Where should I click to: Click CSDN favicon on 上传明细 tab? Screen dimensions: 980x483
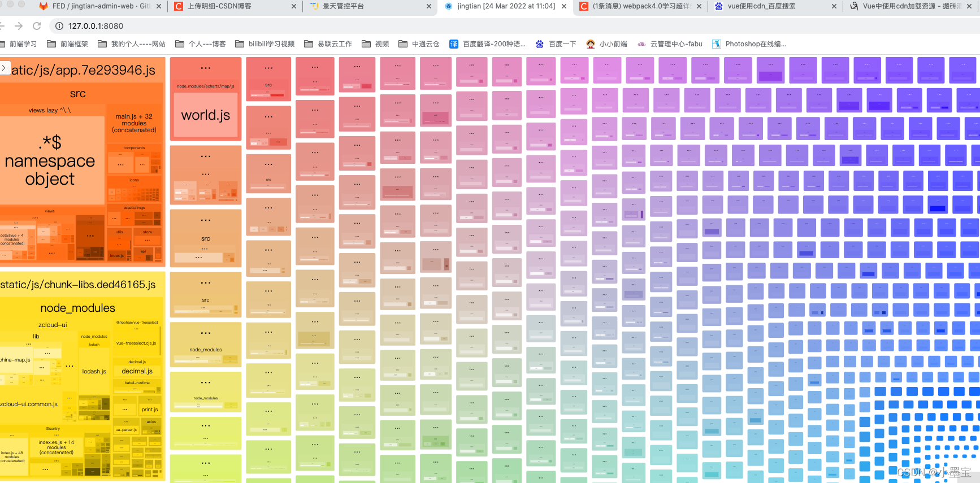[x=179, y=6]
